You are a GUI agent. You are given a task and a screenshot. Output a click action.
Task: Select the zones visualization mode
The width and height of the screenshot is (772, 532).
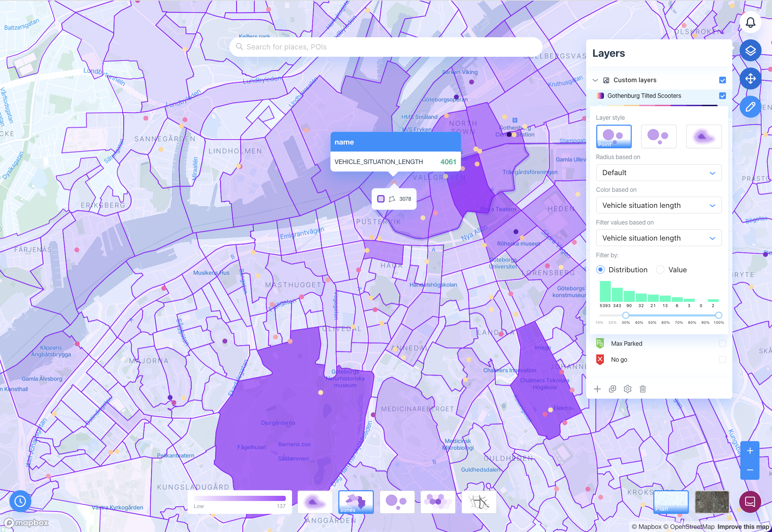tap(356, 502)
